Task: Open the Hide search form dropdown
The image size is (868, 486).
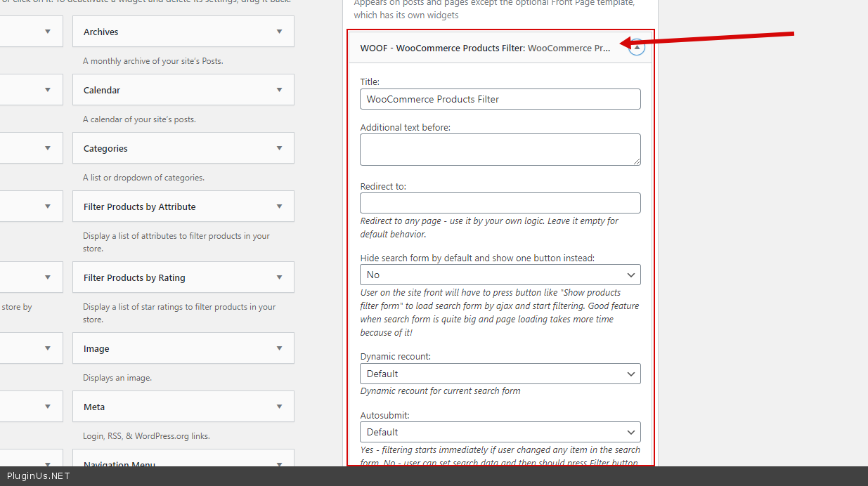Action: click(x=500, y=275)
